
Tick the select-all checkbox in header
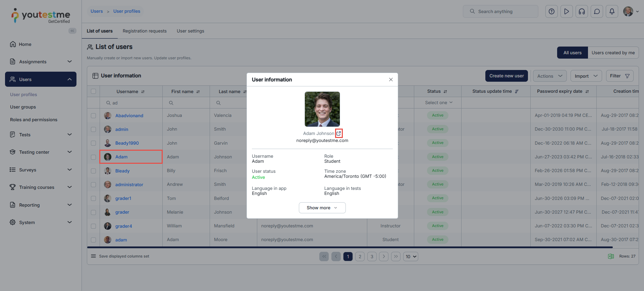pyautogui.click(x=94, y=91)
